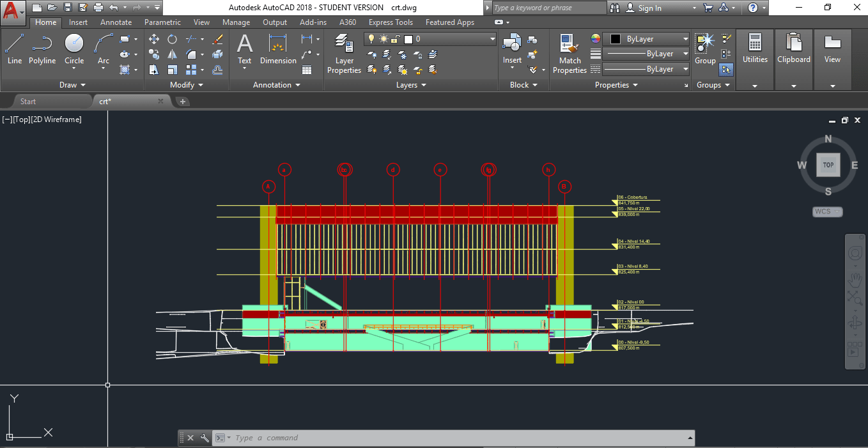This screenshot has height=448, width=868.
Task: Click the Offset tool icon
Action: (217, 70)
